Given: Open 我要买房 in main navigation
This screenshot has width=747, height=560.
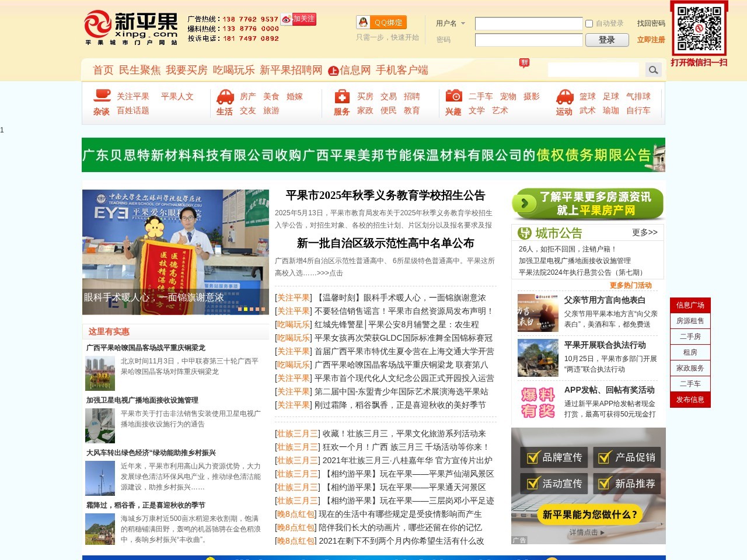Looking at the screenshot, I should pyautogui.click(x=187, y=70).
